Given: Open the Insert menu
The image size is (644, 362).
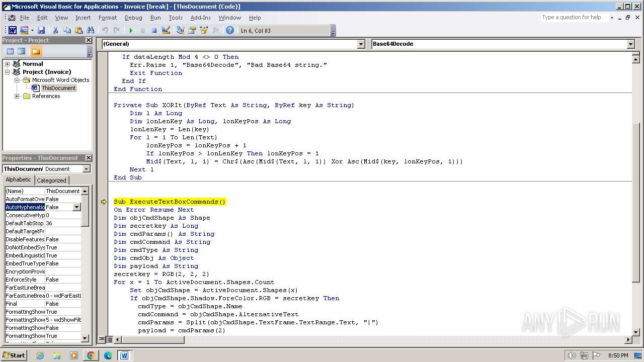Looking at the screenshot, I should pos(83,18).
